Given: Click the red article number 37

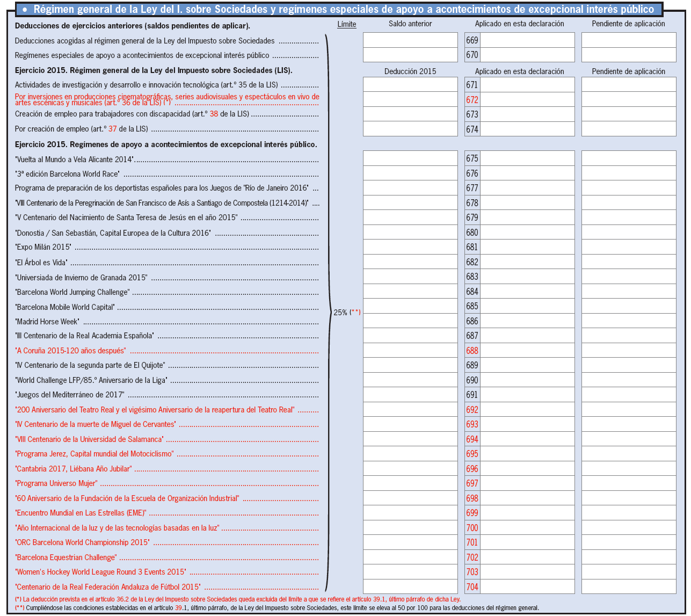Looking at the screenshot, I should click(x=112, y=129).
